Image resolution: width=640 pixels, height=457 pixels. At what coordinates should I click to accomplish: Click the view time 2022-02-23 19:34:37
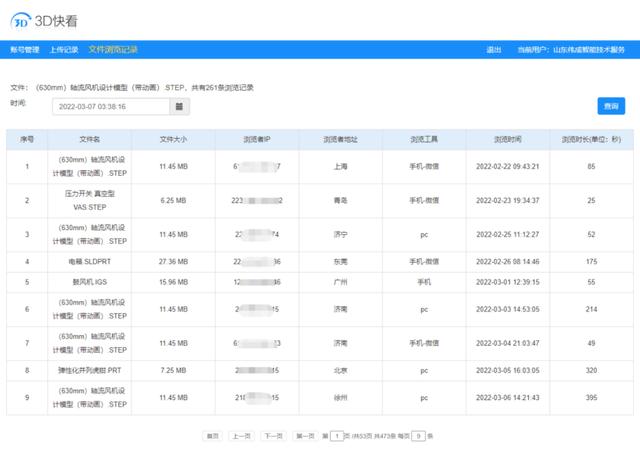(x=508, y=200)
